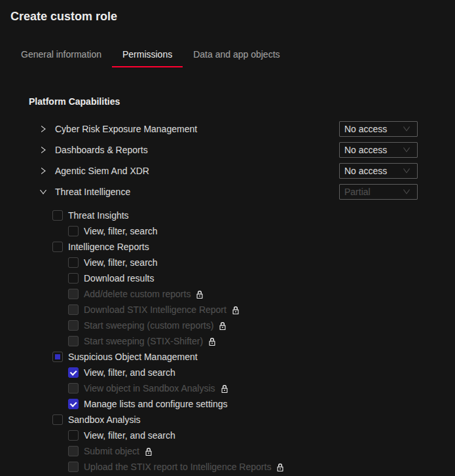Click lock icon beside View object in Sandbox Analysis
Viewport: 455px width, 476px height.
225,389
